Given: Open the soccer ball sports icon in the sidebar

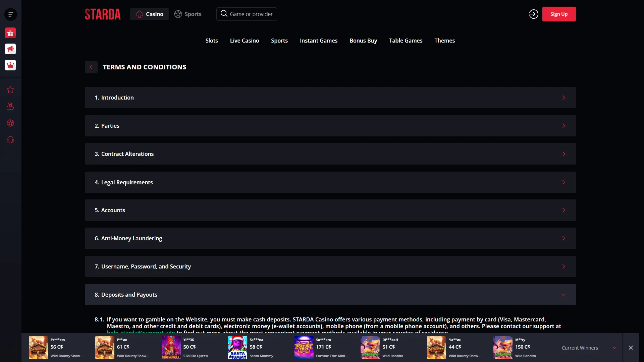Looking at the screenshot, I should point(10,123).
